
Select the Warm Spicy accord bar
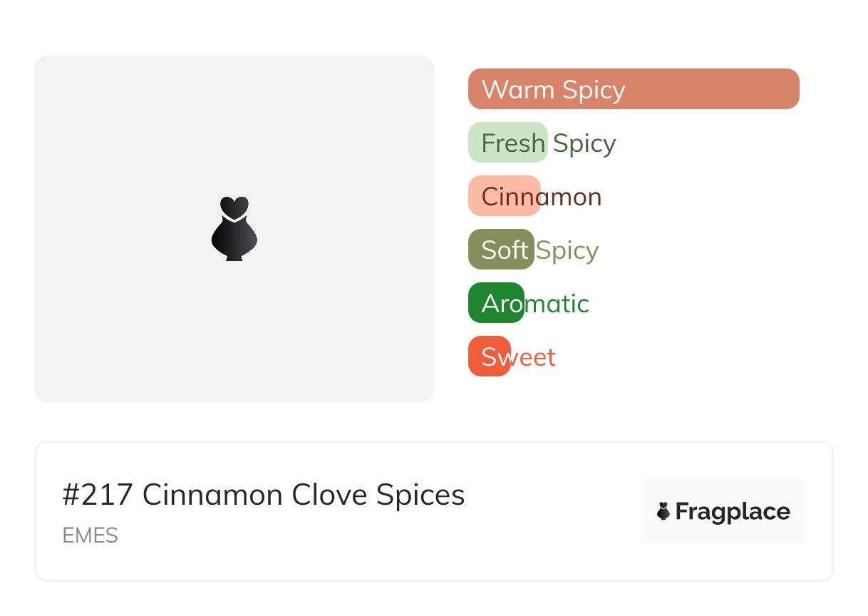(x=633, y=89)
